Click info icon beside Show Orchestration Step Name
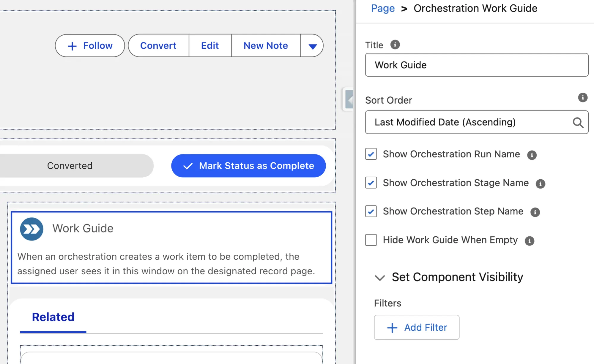 tap(535, 212)
